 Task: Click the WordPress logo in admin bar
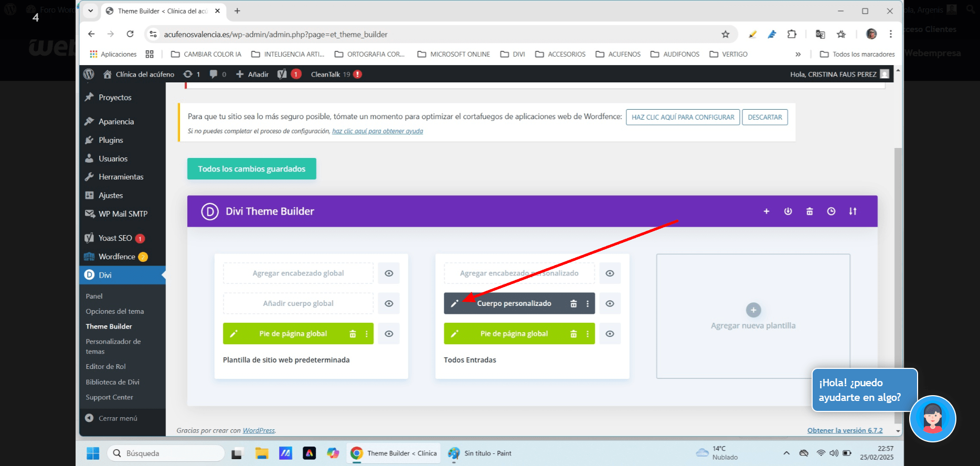click(x=89, y=74)
